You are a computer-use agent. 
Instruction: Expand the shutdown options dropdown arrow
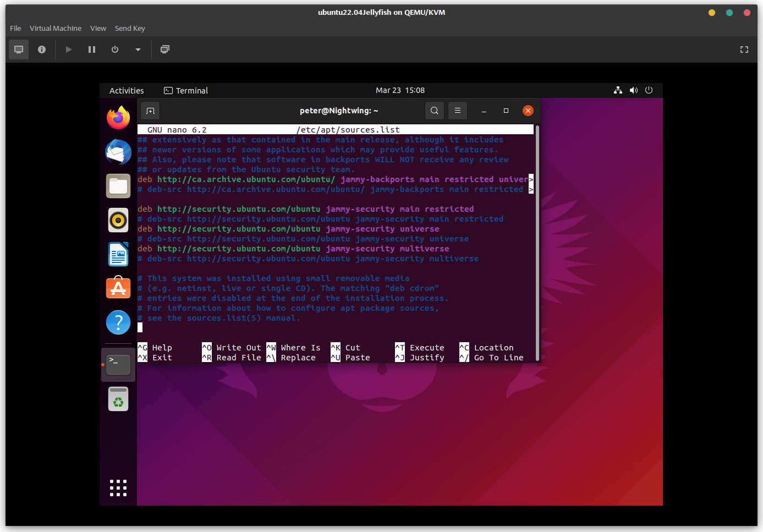[138, 50]
